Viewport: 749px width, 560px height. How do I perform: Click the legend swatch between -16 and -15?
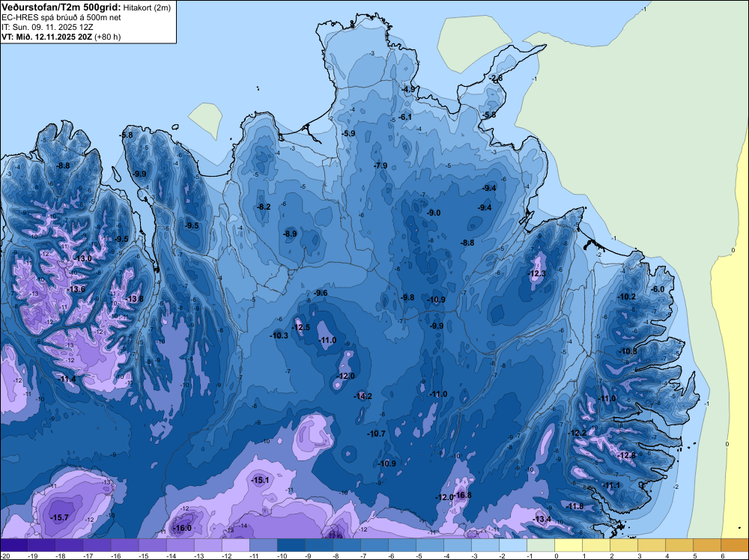coord(125,545)
